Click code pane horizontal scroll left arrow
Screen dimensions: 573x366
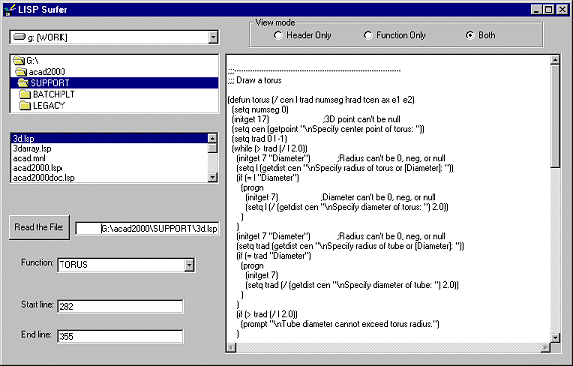(231, 347)
